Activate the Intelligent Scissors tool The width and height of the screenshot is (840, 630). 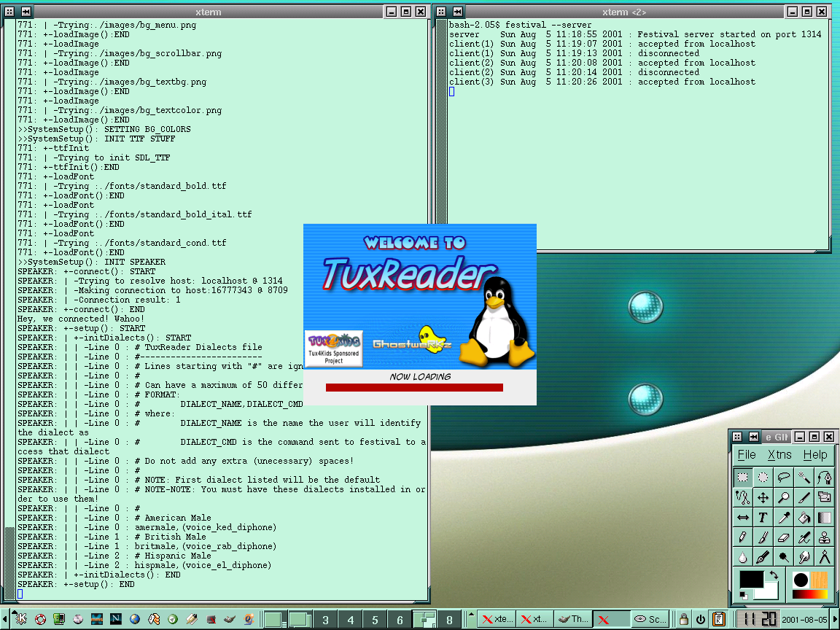742,497
